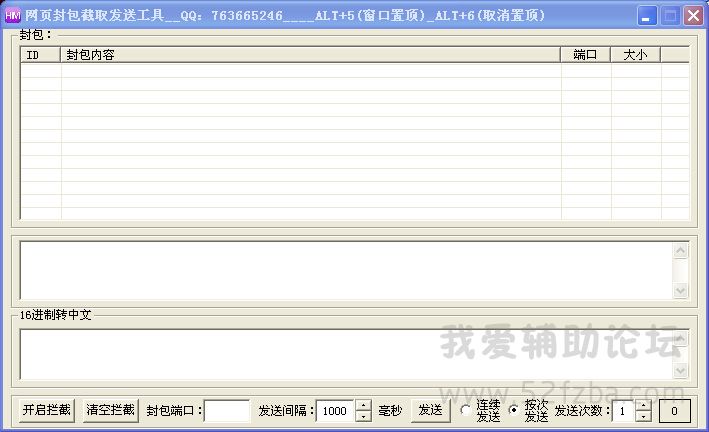This screenshot has height=432, width=709.
Task: Click the 大小 column header
Action: (636, 55)
